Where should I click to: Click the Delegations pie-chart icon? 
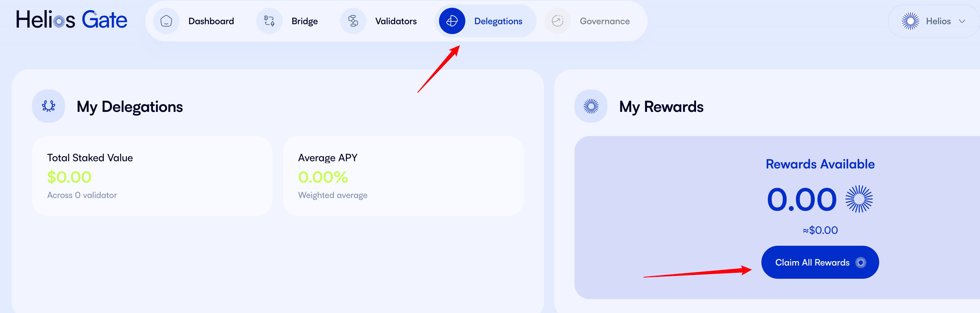(452, 21)
